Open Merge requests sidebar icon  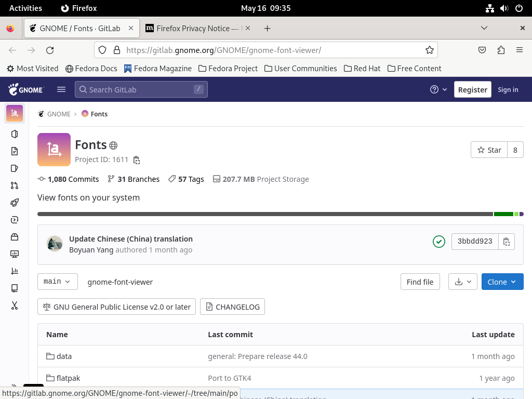pos(14,185)
